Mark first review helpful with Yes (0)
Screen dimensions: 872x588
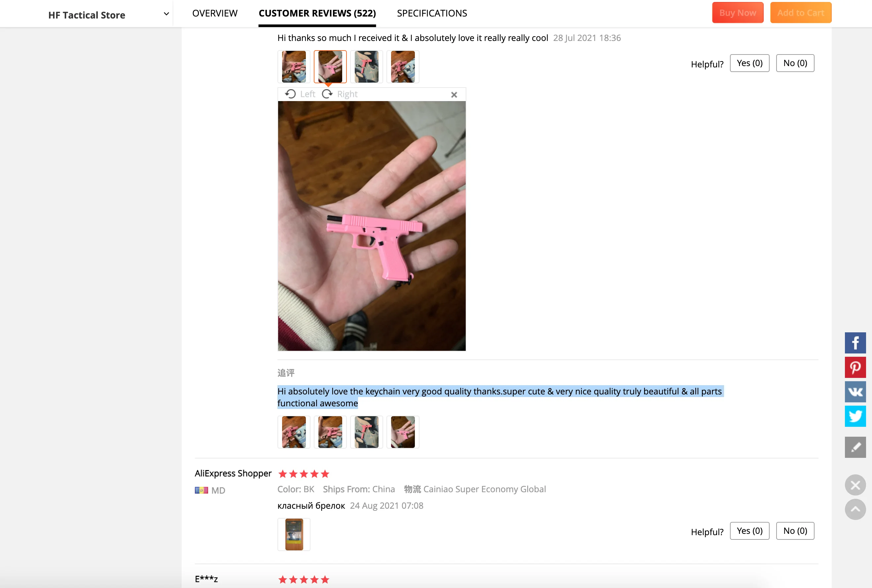[x=749, y=63]
